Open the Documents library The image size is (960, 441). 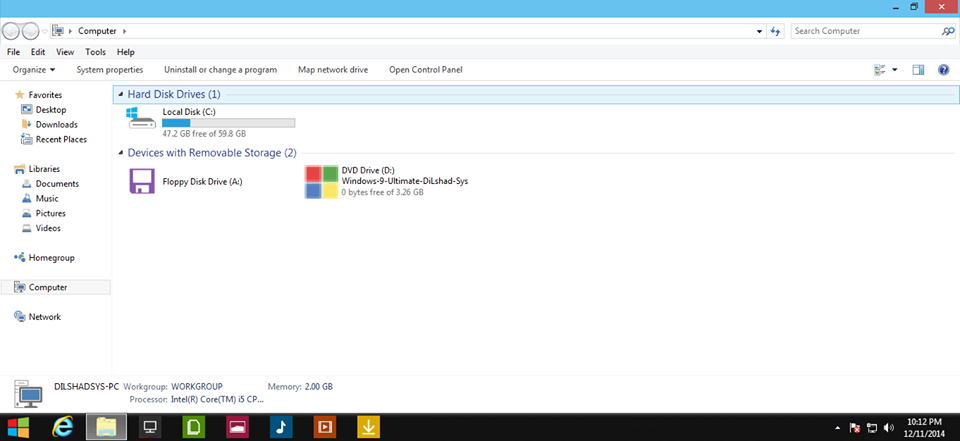(x=57, y=184)
